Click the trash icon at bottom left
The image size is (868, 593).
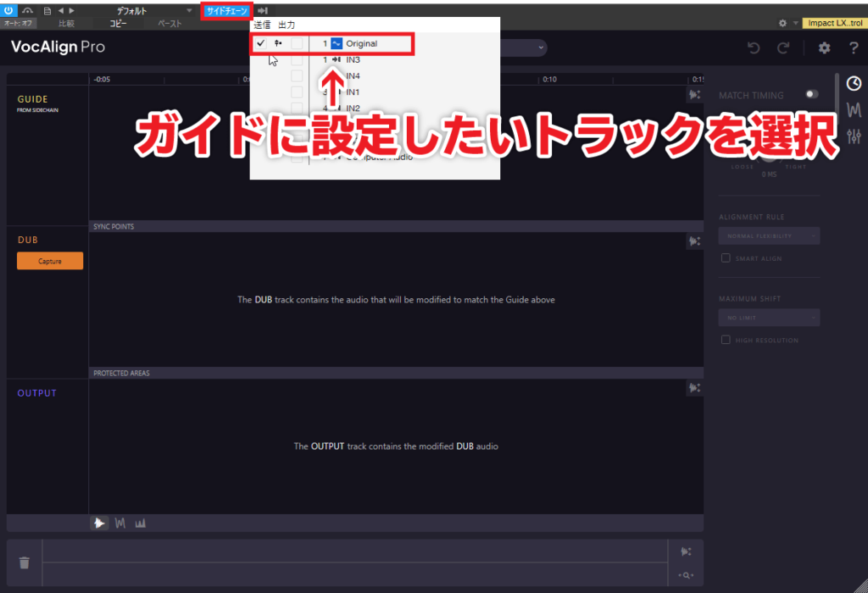pyautogui.click(x=24, y=563)
